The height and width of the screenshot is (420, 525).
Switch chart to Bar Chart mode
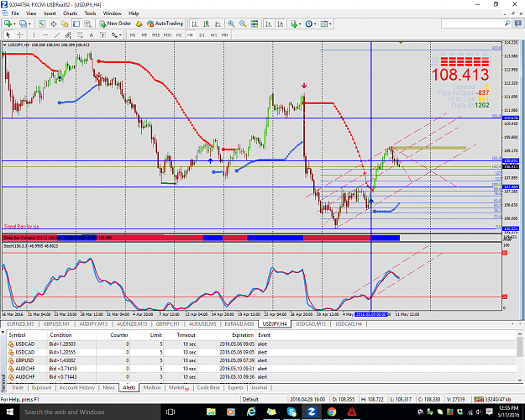[195, 24]
